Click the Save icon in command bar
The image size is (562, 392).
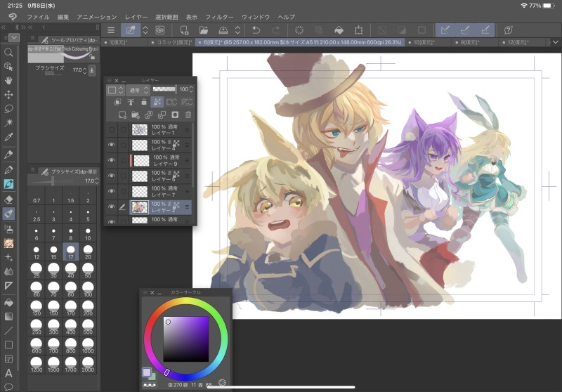(x=223, y=30)
